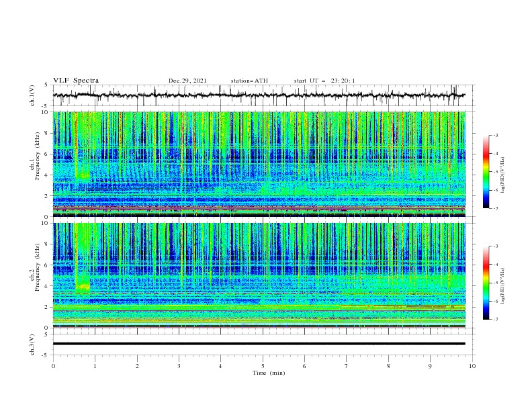Click the ch.1 voltage waveform trace
Viewport: 532px width, 411px height.
point(259,95)
